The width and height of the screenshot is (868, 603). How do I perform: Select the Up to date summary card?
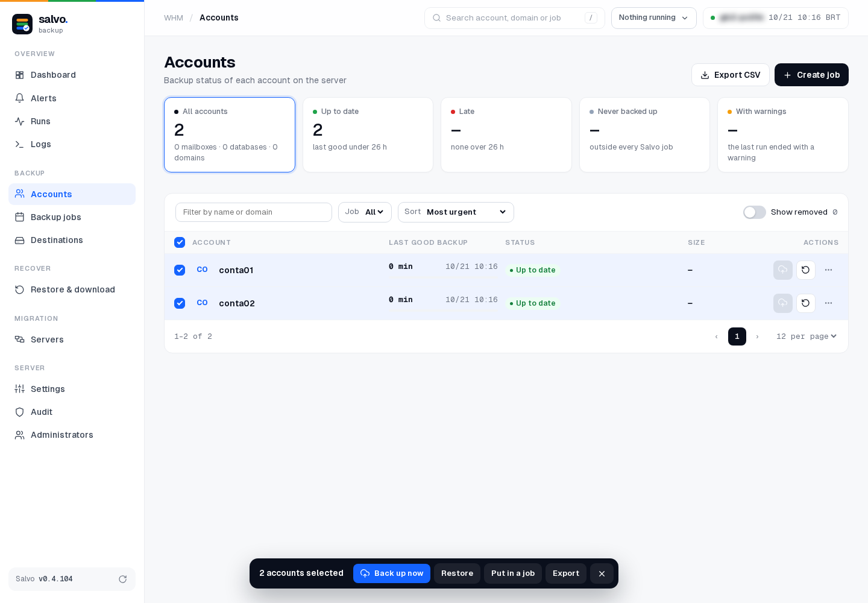pos(368,135)
